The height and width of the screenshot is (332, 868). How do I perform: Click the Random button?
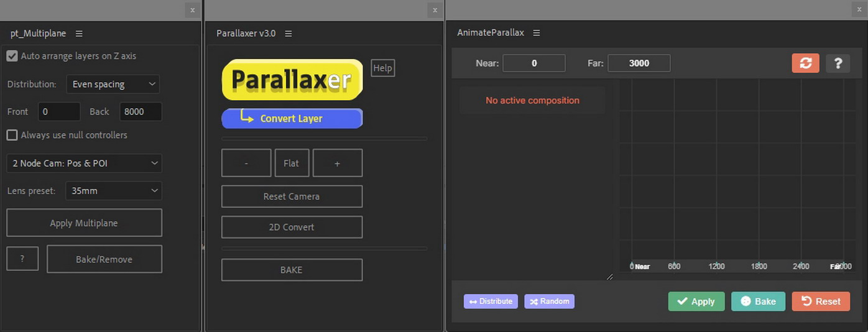(x=550, y=302)
